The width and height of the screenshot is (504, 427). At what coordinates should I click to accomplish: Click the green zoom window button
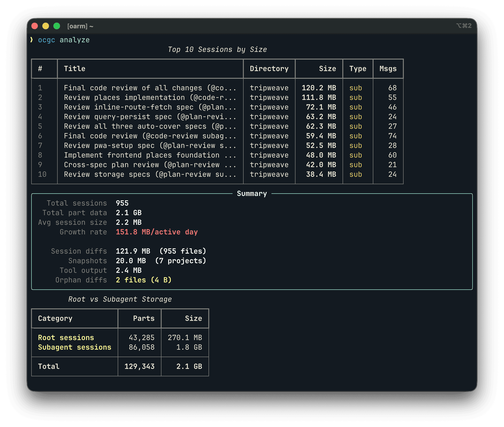tap(57, 26)
